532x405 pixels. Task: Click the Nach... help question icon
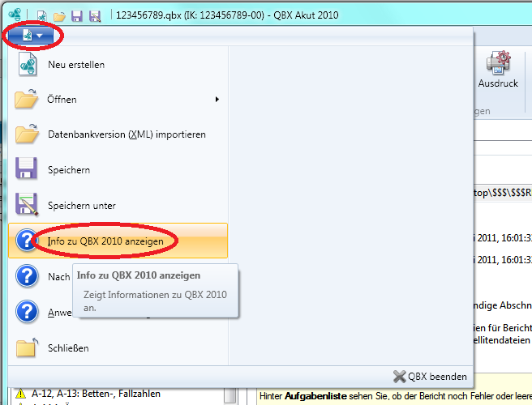pos(27,276)
